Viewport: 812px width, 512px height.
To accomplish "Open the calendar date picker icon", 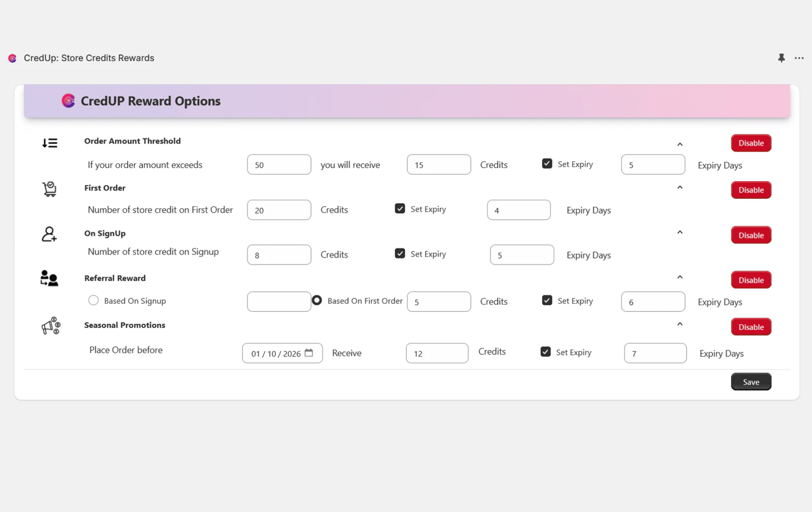I will [x=309, y=353].
